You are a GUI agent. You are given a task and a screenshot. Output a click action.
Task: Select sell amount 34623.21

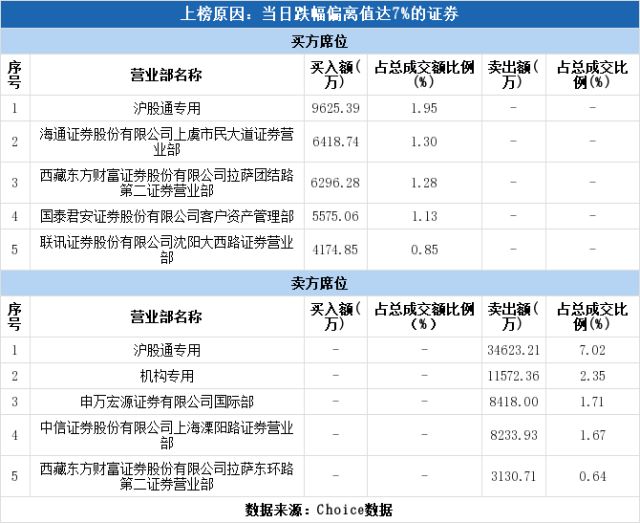(x=513, y=350)
